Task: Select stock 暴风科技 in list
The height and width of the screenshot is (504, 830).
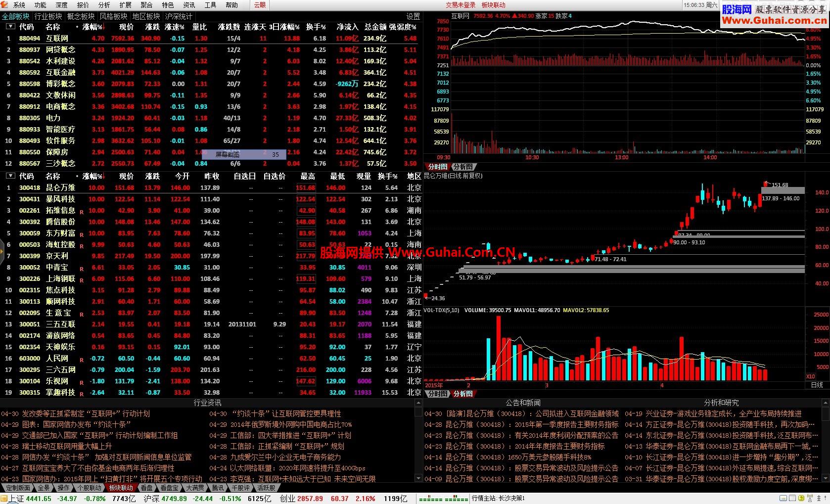Action: [211, 199]
